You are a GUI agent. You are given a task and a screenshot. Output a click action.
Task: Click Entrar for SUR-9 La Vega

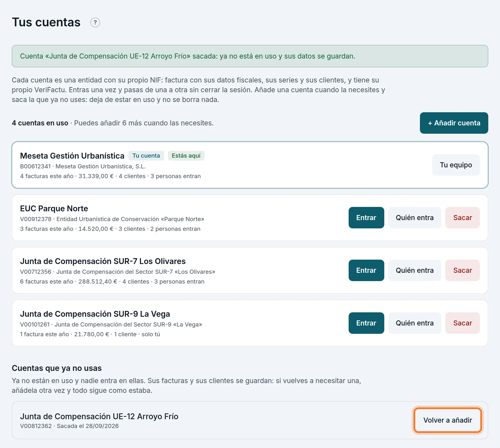point(366,323)
